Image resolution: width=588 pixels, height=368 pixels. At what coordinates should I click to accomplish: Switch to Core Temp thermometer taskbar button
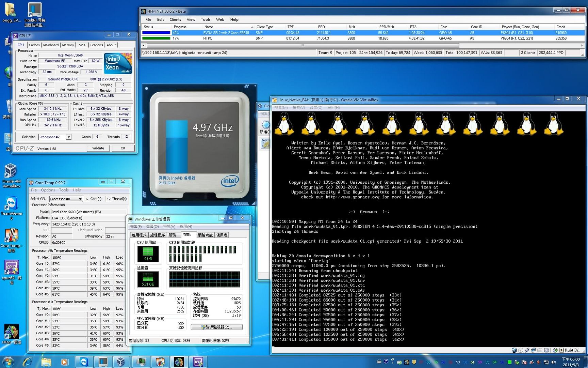160,362
